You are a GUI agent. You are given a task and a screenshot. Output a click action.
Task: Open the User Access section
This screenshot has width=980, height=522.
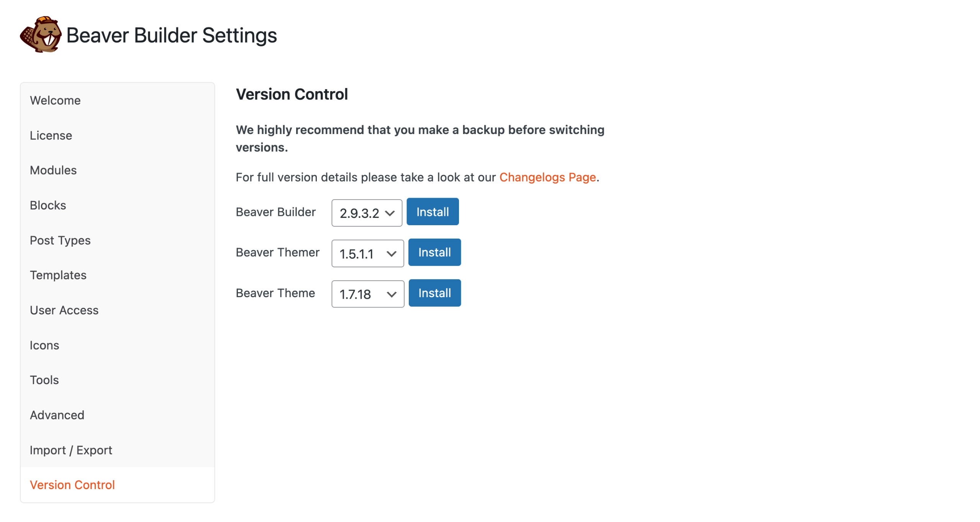click(x=64, y=310)
